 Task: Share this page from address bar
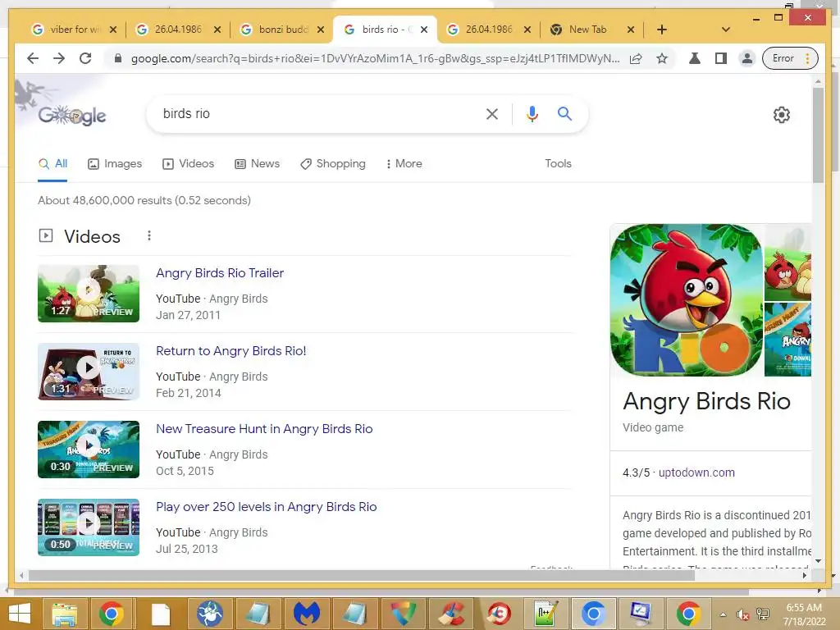[x=636, y=58]
